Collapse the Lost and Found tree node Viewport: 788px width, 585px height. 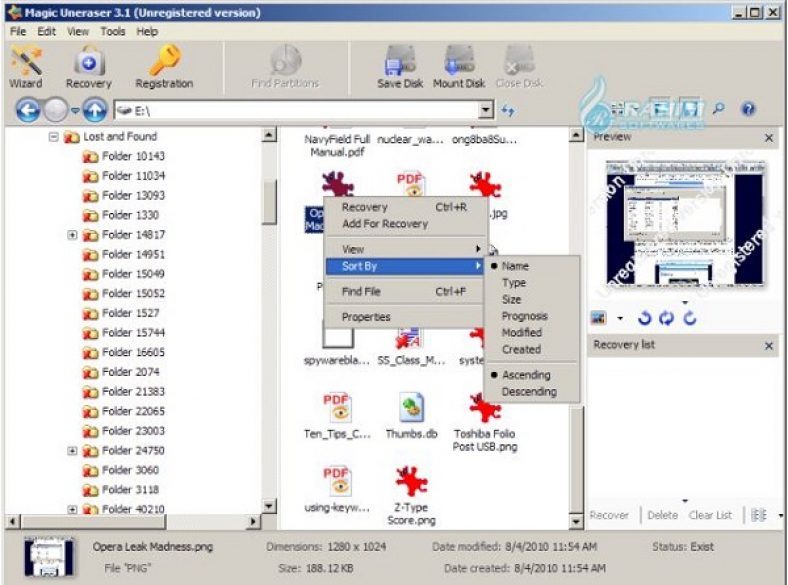(x=53, y=136)
